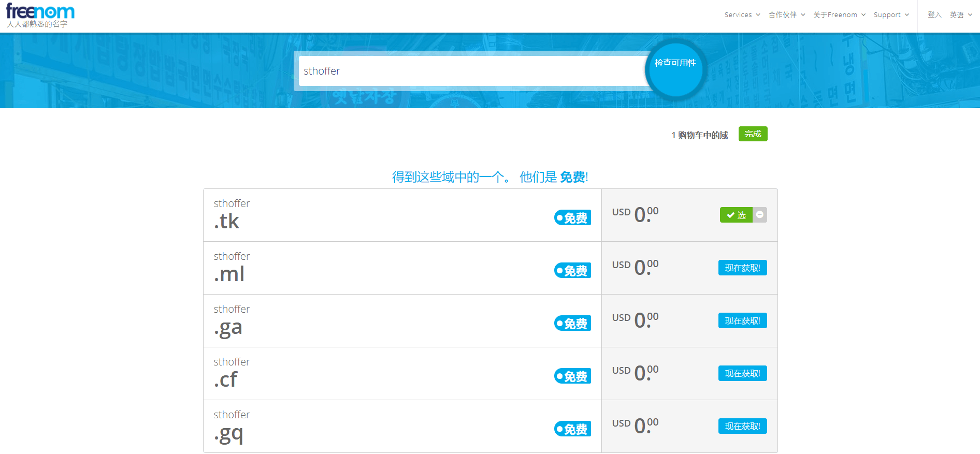Click the 免费 badge for .ga
The image size is (980, 454).
pos(572,324)
